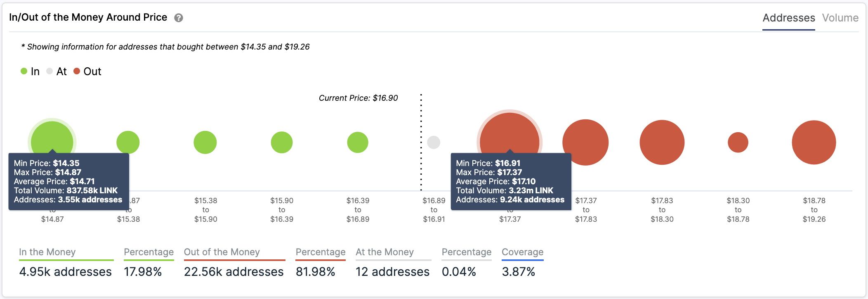868x299 pixels.
Task: Select the red bubble for $17.83 to $18.30
Action: (x=662, y=142)
